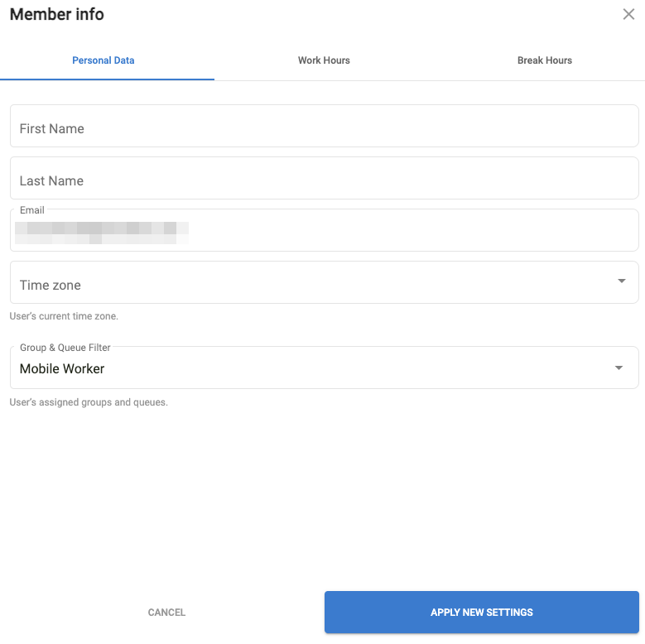645x644 pixels.
Task: Focus the First Name input field
Action: tap(324, 127)
